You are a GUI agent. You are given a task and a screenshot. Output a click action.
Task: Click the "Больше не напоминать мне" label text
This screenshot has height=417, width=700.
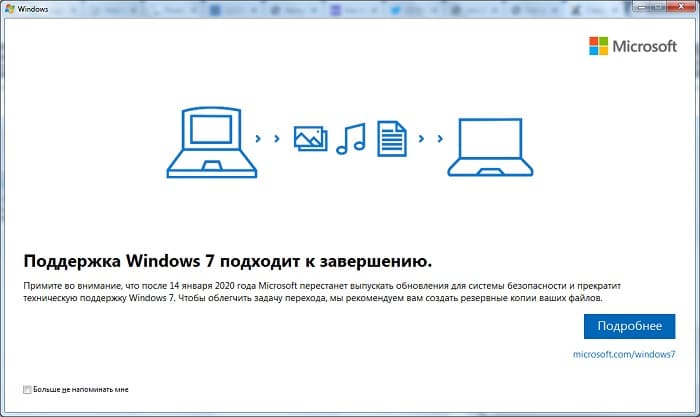(81, 389)
